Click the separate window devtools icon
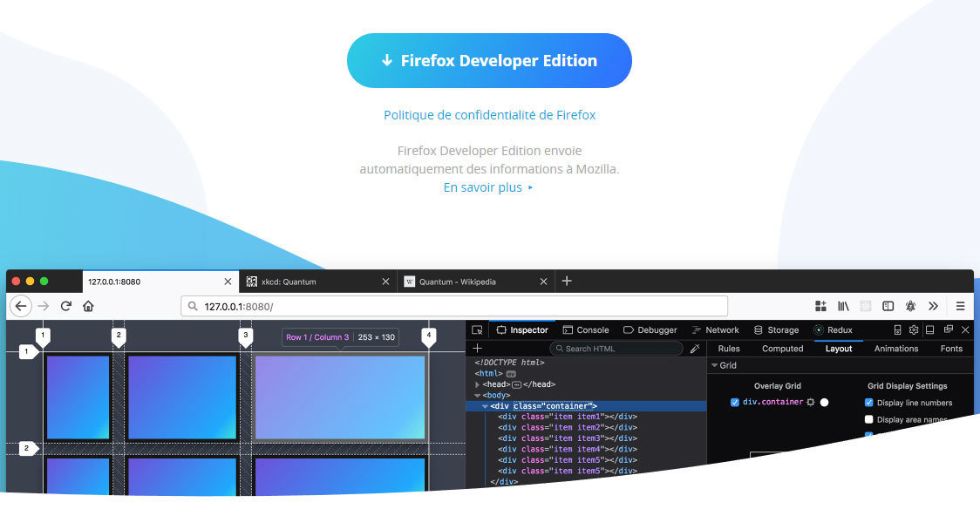 click(x=948, y=329)
